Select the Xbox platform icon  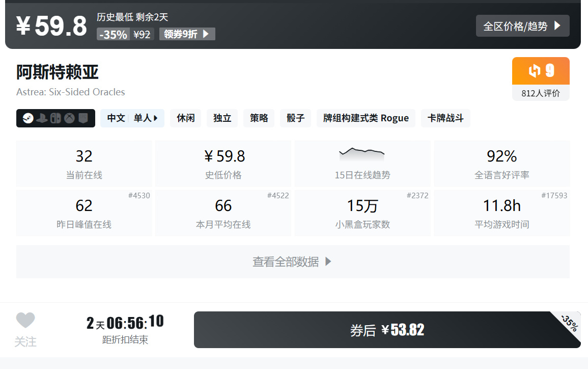point(69,118)
